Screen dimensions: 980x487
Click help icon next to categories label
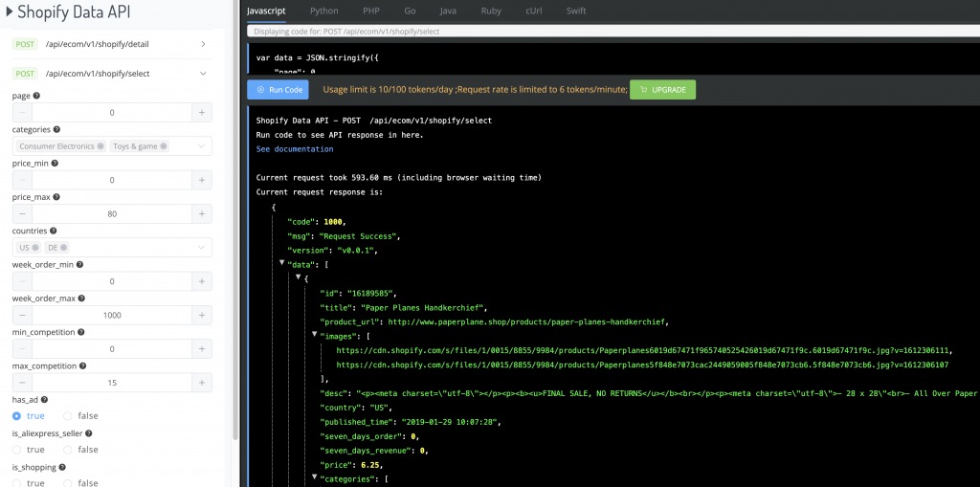[x=56, y=129]
